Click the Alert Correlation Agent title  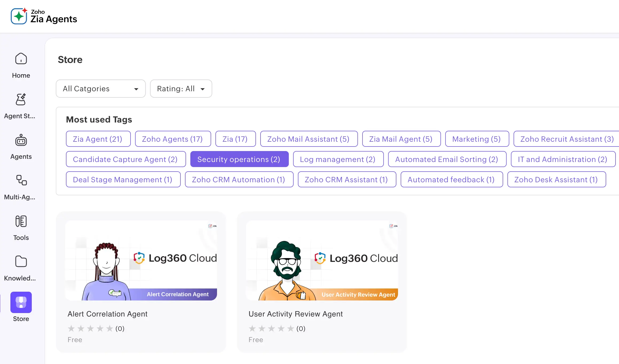tap(107, 314)
